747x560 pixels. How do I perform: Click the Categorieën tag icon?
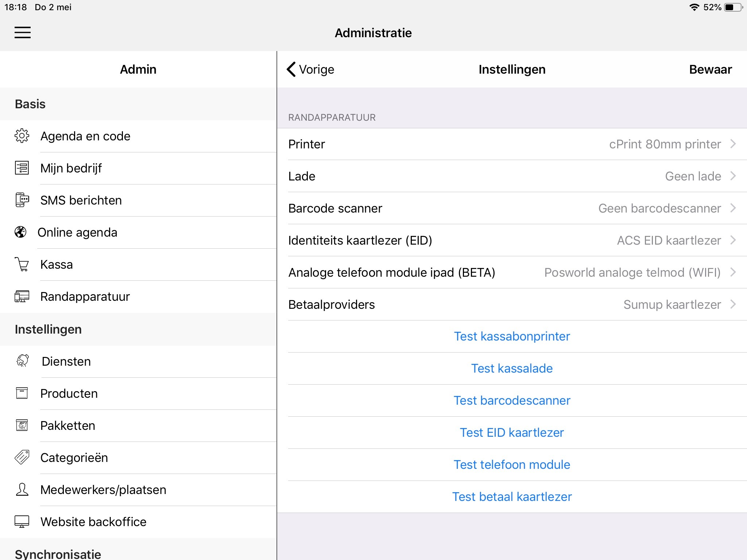click(22, 458)
